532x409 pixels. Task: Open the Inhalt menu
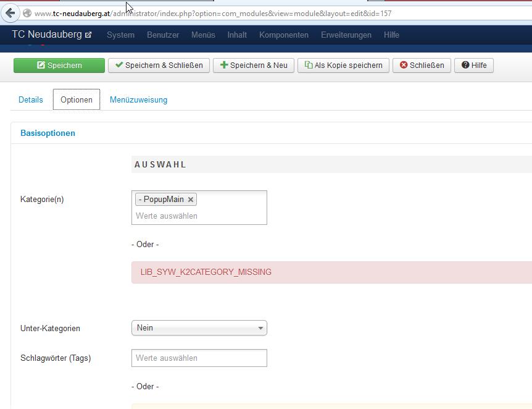pos(237,35)
